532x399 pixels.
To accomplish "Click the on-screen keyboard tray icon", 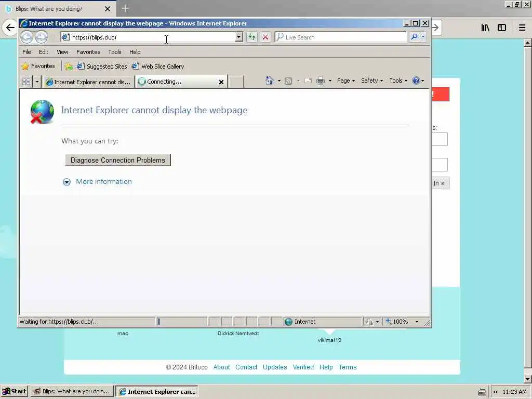I will click(482, 392).
